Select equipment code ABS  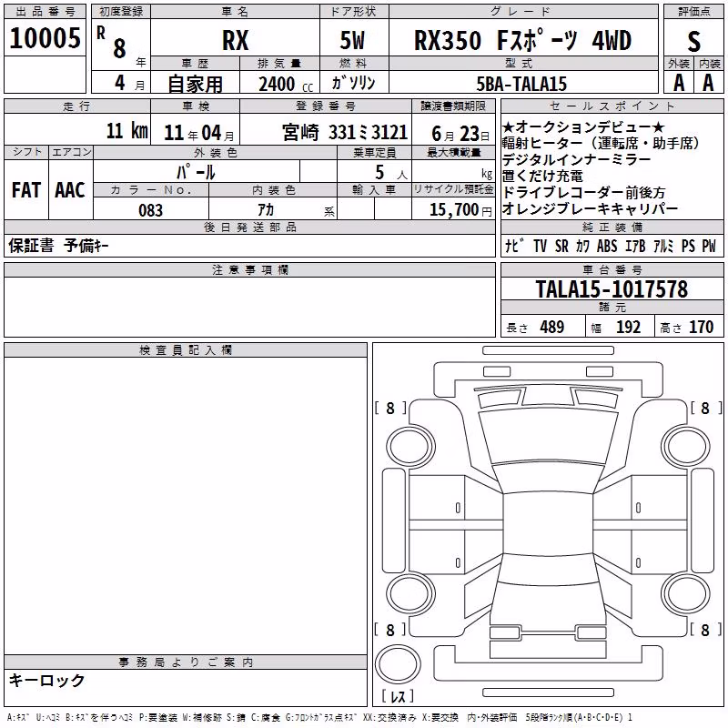point(607,246)
